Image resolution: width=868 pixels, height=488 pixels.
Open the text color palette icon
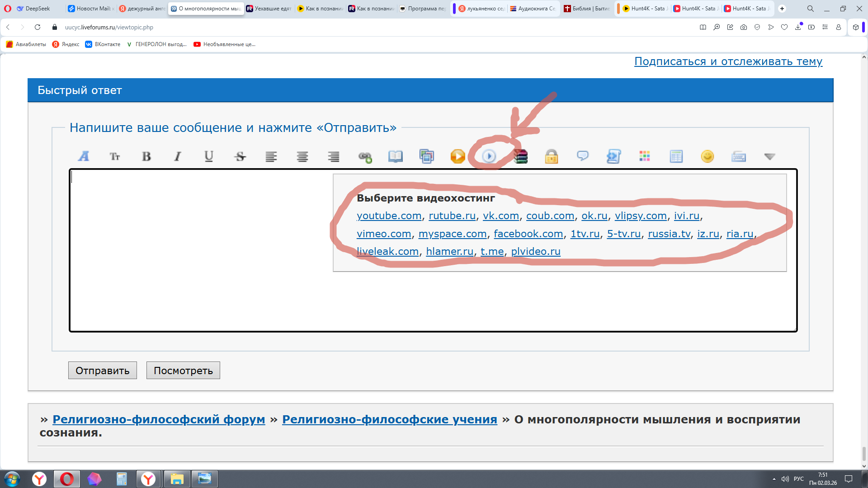[x=645, y=156]
